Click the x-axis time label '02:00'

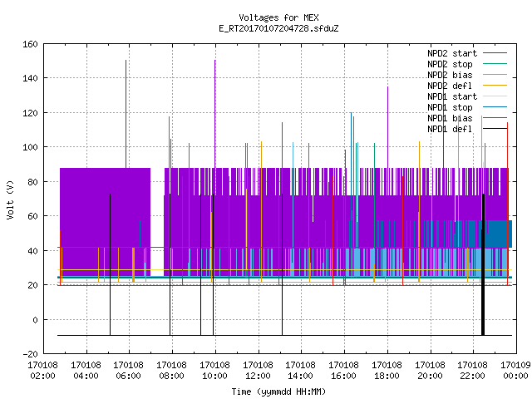pos(42,376)
